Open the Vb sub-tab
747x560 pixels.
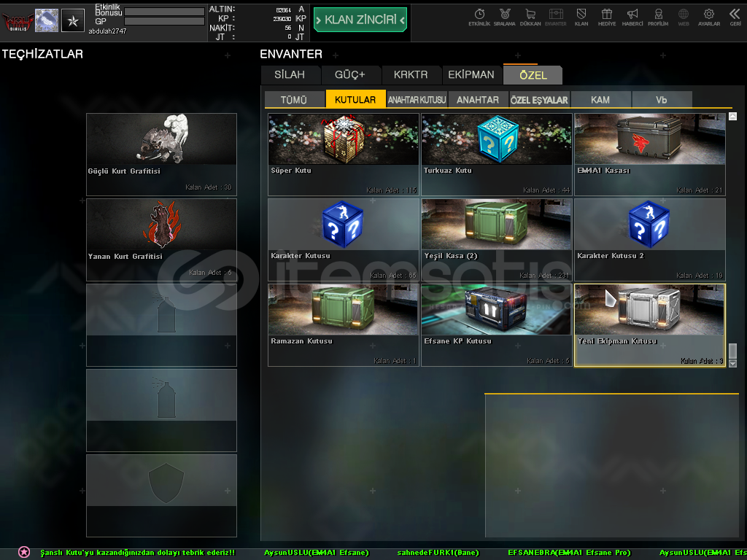[x=661, y=99]
